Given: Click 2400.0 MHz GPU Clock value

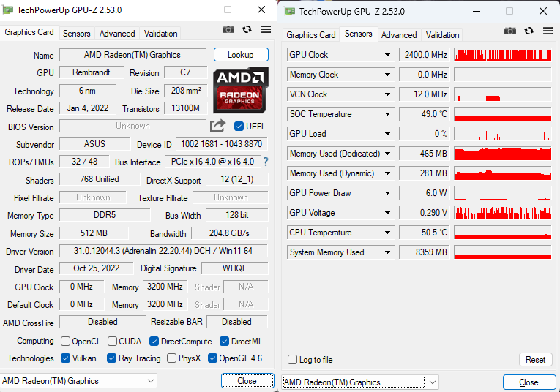Looking at the screenshot, I should point(424,55).
